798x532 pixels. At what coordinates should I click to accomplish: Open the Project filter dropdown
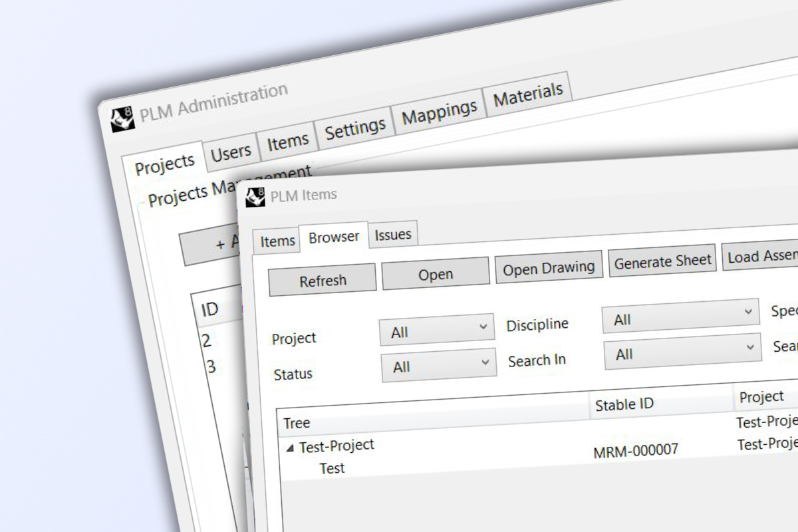click(437, 331)
